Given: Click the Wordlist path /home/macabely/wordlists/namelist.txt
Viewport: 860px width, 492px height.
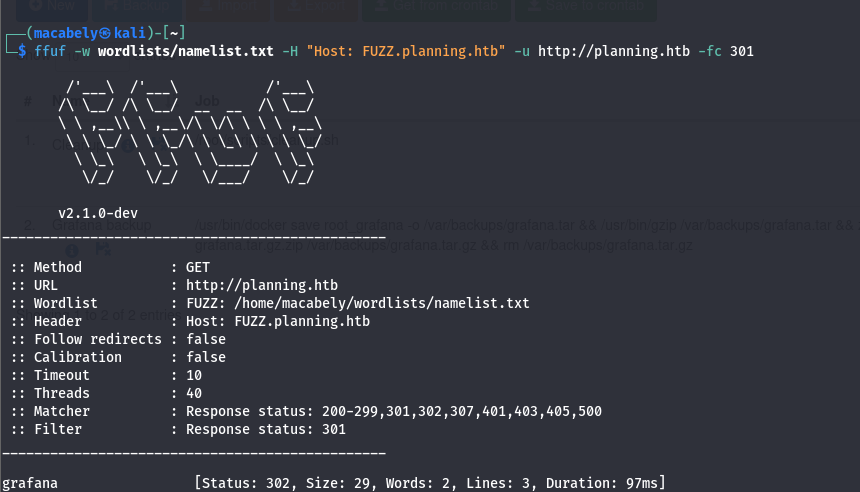Looking at the screenshot, I should pyautogui.click(x=357, y=303).
